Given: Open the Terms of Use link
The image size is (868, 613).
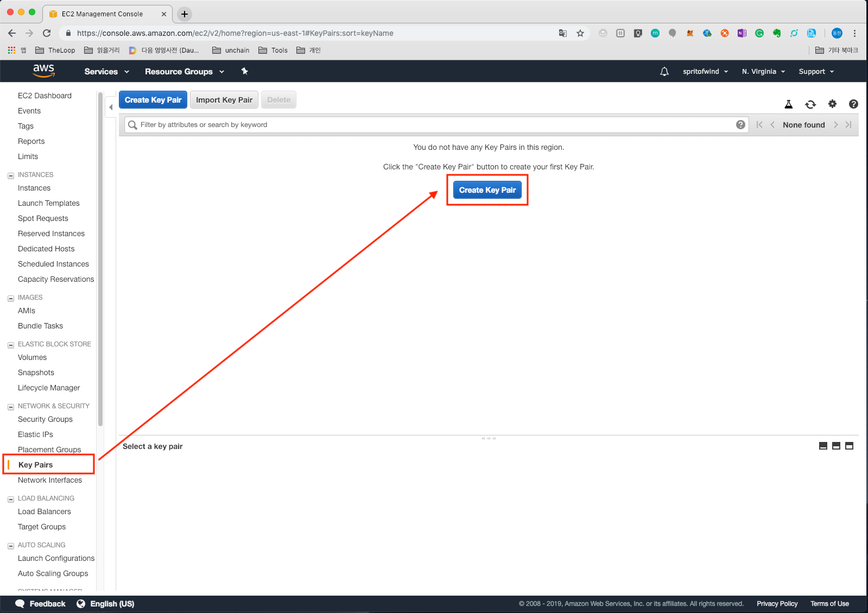Looking at the screenshot, I should (x=829, y=604).
